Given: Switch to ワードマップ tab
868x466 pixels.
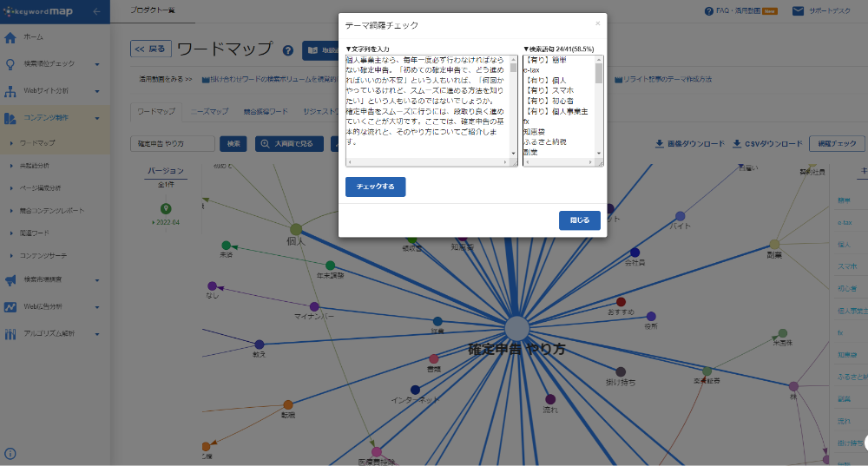Looking at the screenshot, I should [x=156, y=111].
